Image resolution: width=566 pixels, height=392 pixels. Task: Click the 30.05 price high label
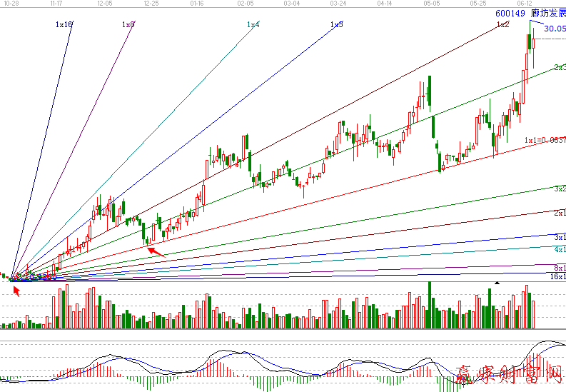(555, 29)
